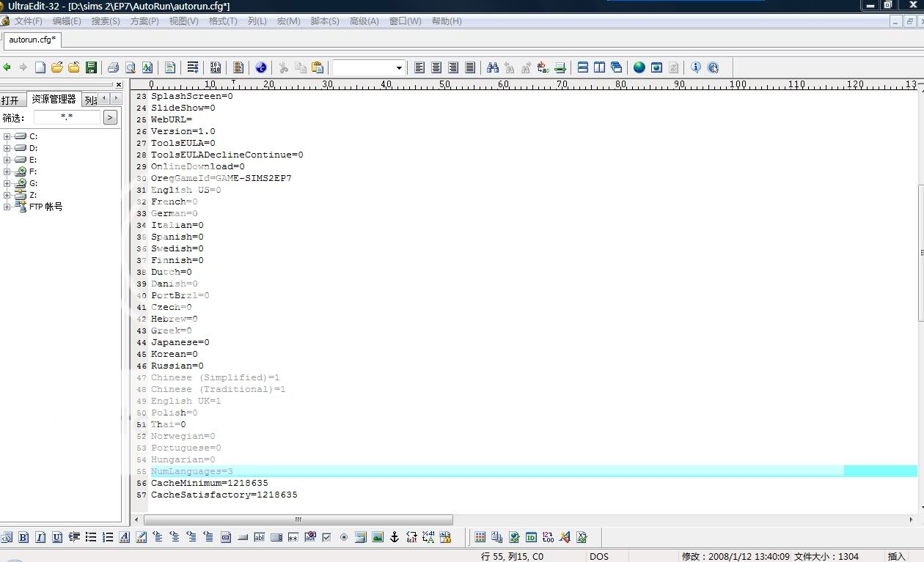
Task: Toggle Italic in the bottom HTML toolbar
Action: [40, 537]
